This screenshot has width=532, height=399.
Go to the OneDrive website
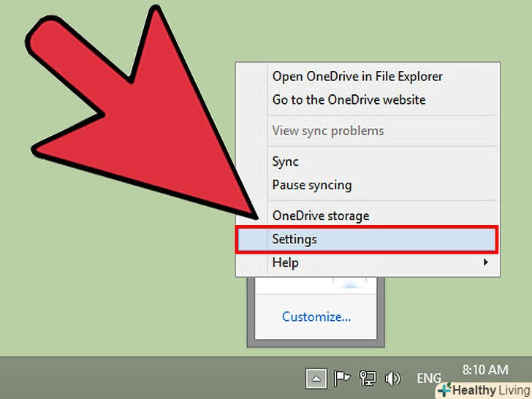[368, 99]
